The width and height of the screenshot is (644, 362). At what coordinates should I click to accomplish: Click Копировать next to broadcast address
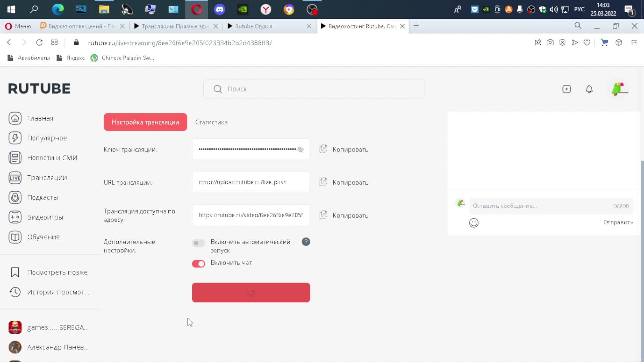point(350,215)
